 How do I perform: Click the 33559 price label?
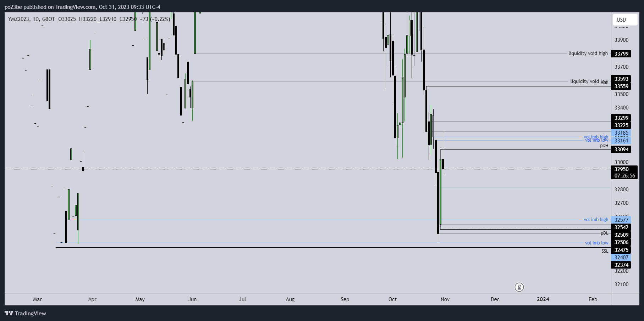pyautogui.click(x=621, y=86)
